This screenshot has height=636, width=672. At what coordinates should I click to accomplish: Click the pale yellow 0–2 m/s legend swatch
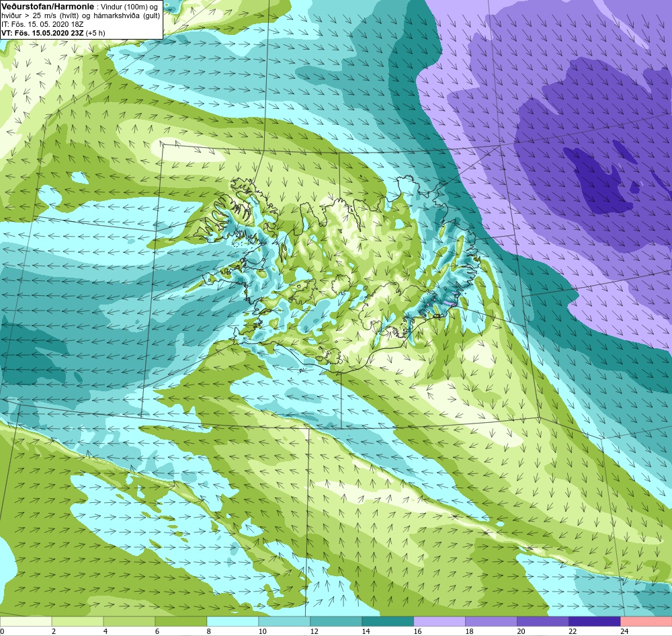pyautogui.click(x=26, y=621)
